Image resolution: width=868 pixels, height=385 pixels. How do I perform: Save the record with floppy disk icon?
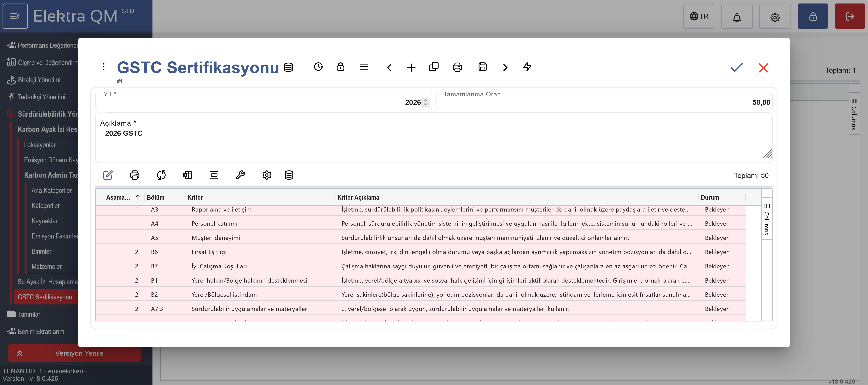pos(483,67)
